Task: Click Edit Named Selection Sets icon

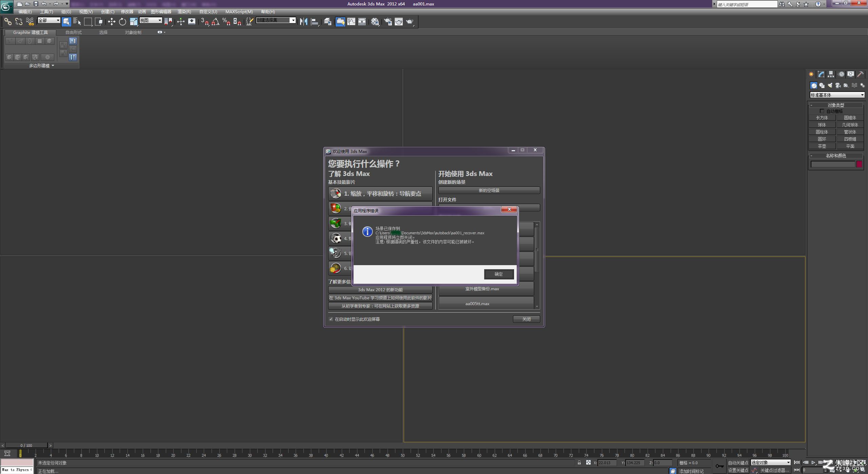Action: (250, 22)
